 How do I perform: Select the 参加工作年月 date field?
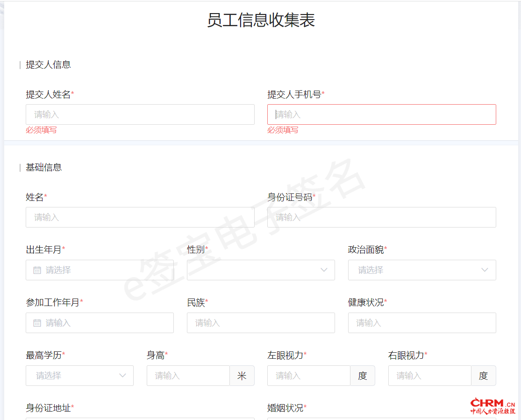(x=100, y=323)
